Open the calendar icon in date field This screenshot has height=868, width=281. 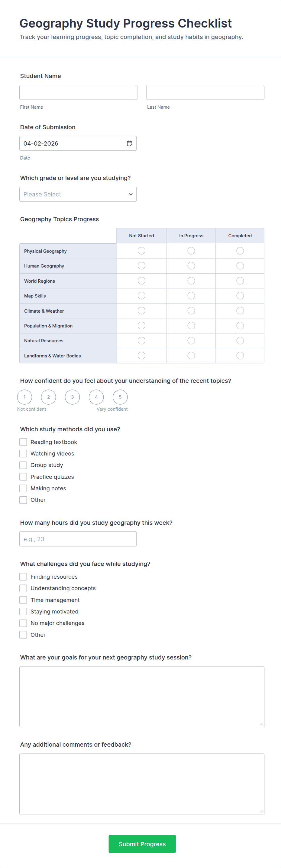[129, 143]
